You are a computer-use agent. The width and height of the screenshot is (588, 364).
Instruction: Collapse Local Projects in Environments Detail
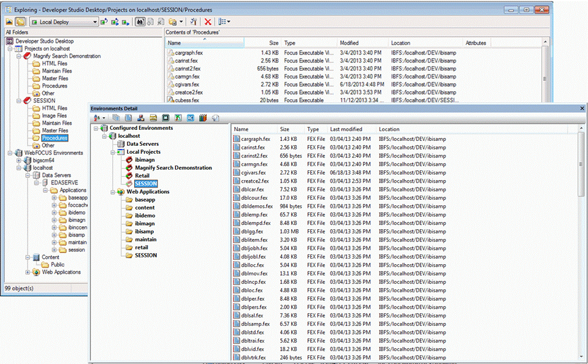pyautogui.click(x=113, y=152)
